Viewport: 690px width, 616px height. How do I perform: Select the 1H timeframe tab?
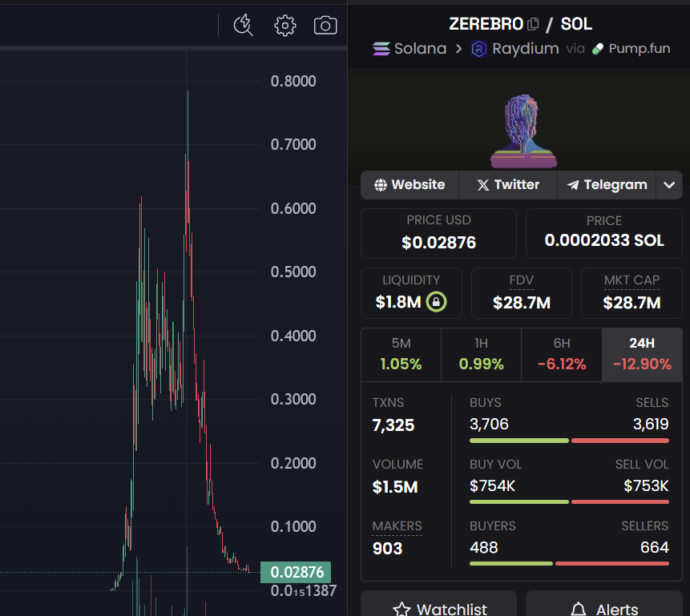(x=481, y=355)
